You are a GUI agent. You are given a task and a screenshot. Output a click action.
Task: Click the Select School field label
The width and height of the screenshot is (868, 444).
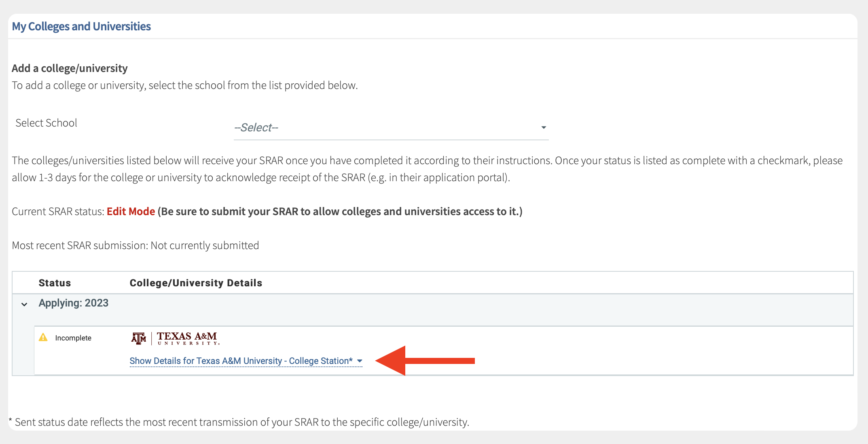pyautogui.click(x=46, y=123)
